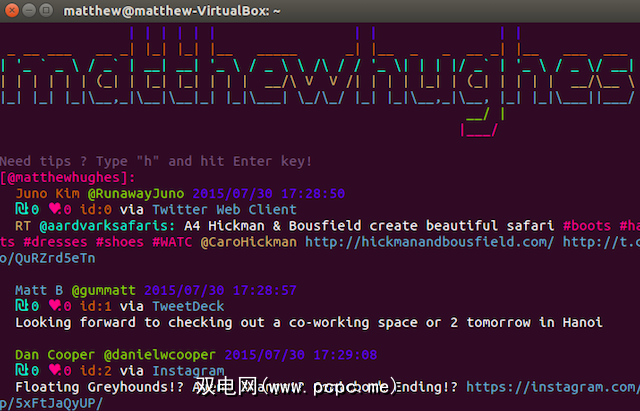Click the #WATC hashtag
Image resolution: width=640 pixels, height=411 pixels.
tap(172, 242)
